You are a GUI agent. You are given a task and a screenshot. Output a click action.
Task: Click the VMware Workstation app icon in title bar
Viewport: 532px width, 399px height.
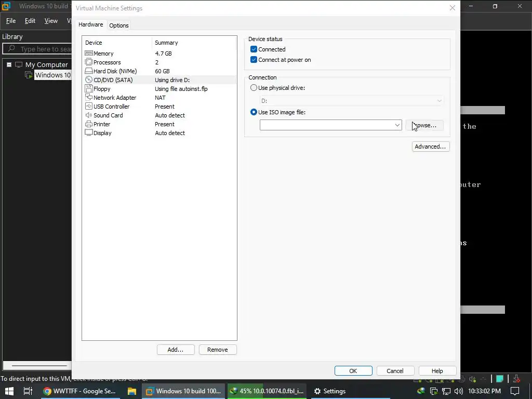6,6
